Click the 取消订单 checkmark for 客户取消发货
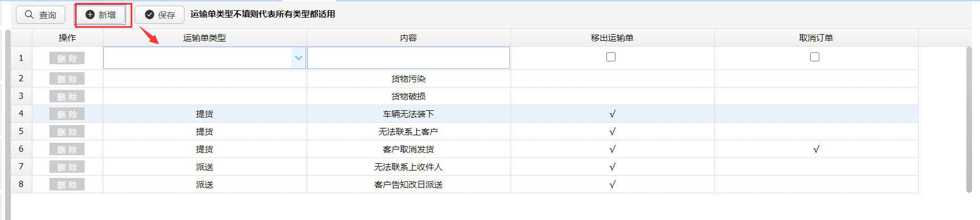Image resolution: width=980 pixels, height=220 pixels. (816, 150)
